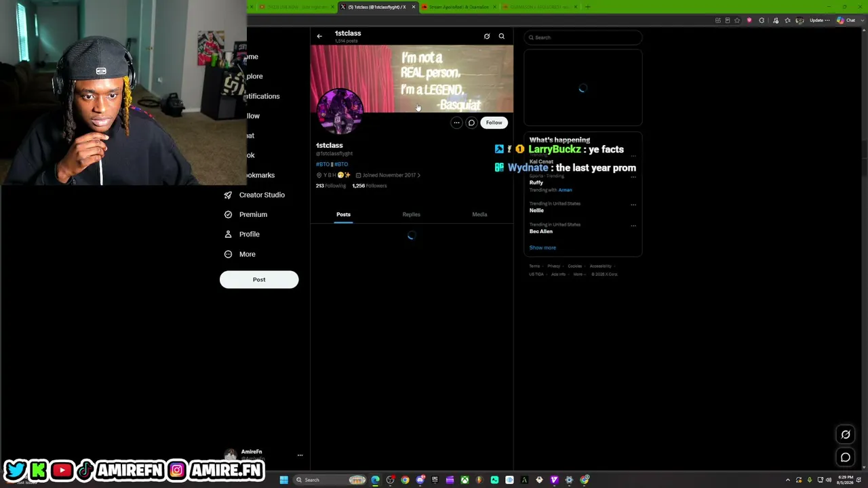Open the Xbox app from the taskbar
The width and height of the screenshot is (868, 488).
click(x=465, y=480)
